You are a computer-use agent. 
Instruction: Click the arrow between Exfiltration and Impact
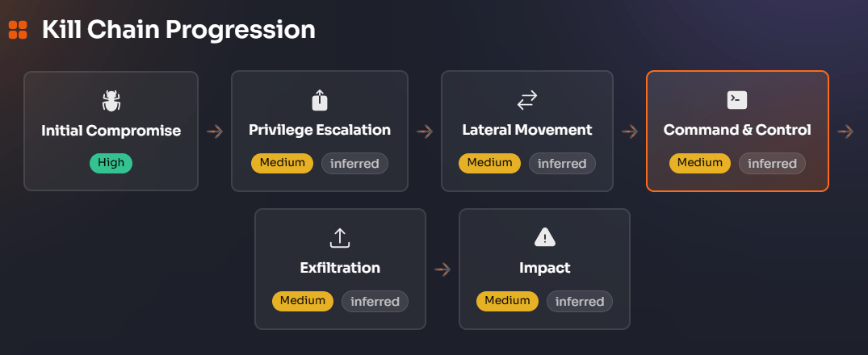click(x=442, y=269)
